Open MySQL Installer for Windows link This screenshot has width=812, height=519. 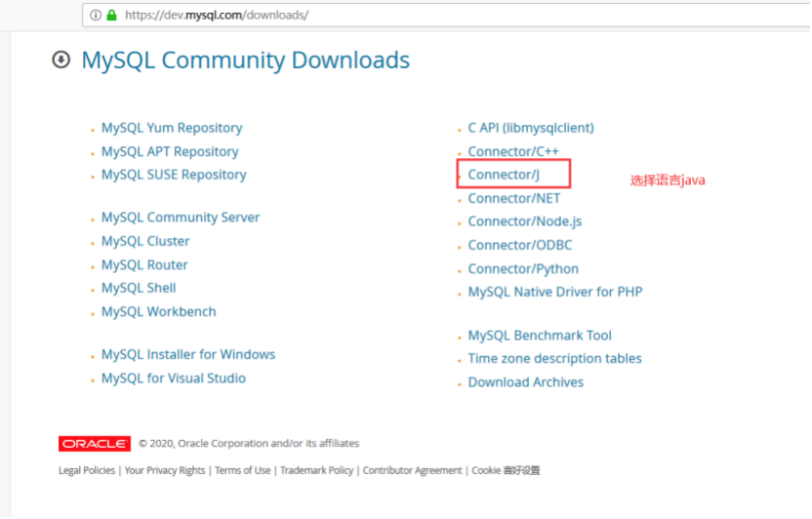188,354
